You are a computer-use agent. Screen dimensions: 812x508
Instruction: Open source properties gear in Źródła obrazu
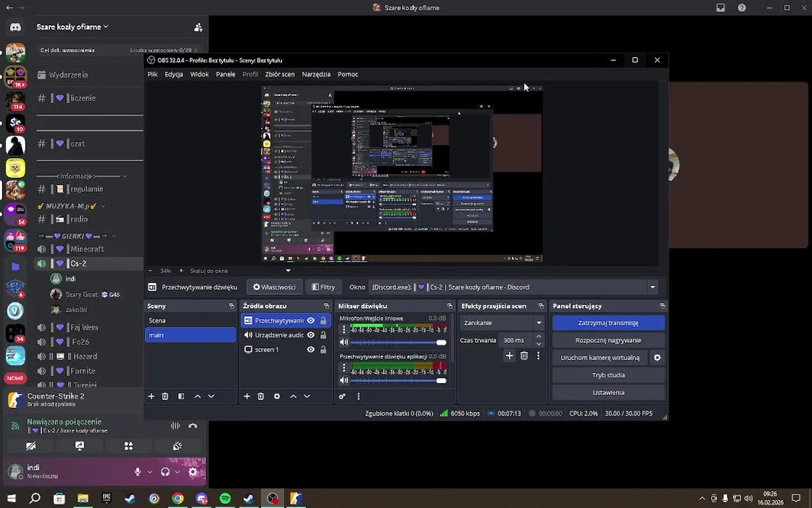click(277, 396)
